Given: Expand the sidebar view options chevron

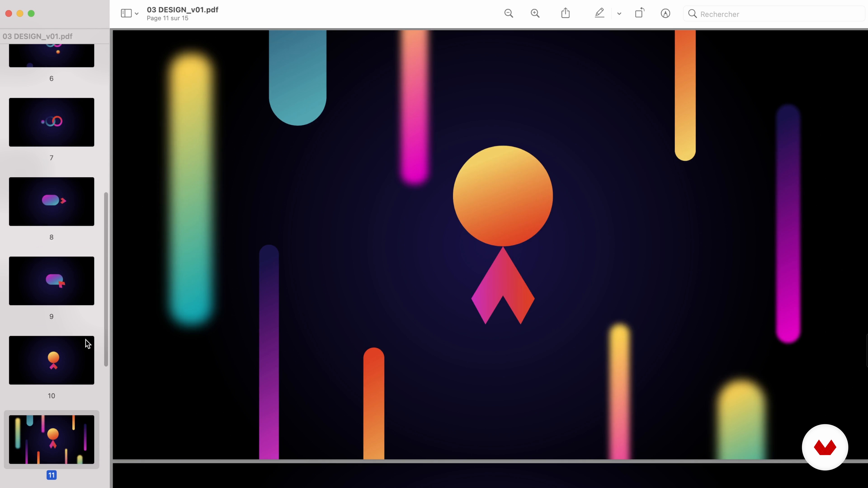Looking at the screenshot, I should 137,14.
